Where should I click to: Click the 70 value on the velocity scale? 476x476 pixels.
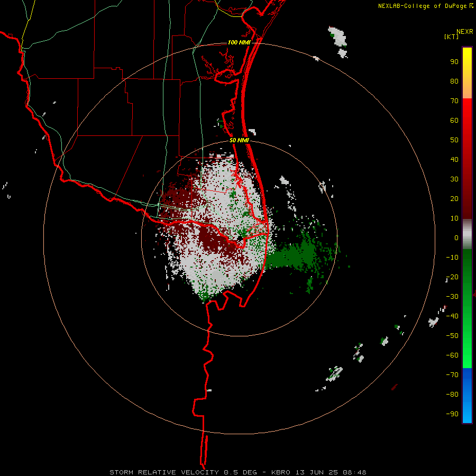tap(454, 101)
